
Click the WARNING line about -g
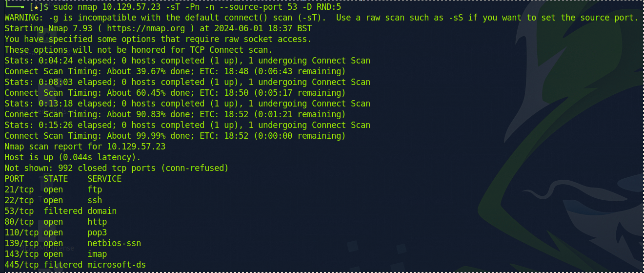click(322, 18)
